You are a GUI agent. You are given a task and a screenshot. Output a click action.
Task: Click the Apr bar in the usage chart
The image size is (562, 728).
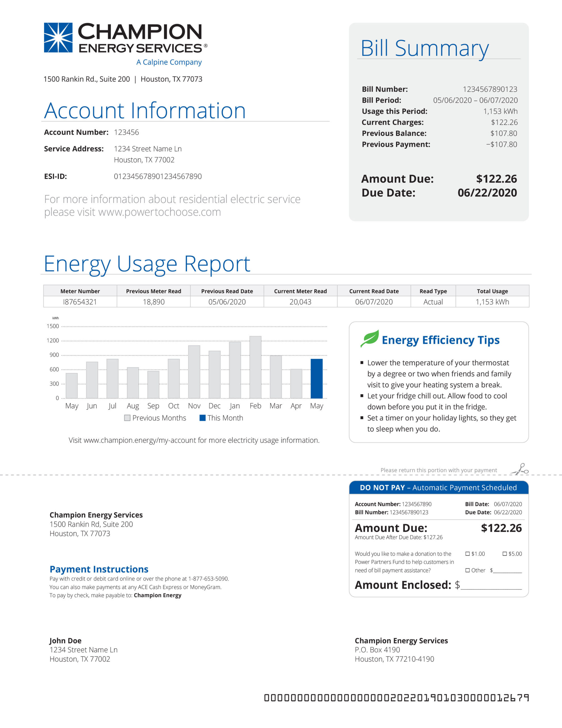point(296,384)
